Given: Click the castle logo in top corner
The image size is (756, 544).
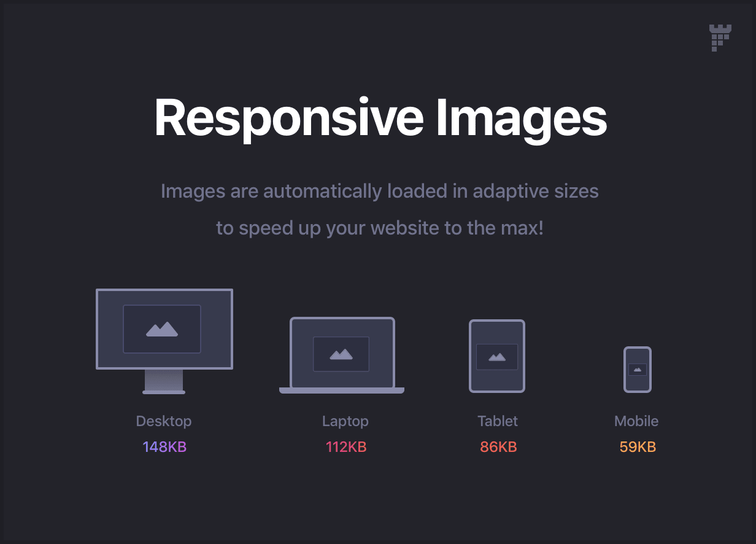Looking at the screenshot, I should coord(720,37).
